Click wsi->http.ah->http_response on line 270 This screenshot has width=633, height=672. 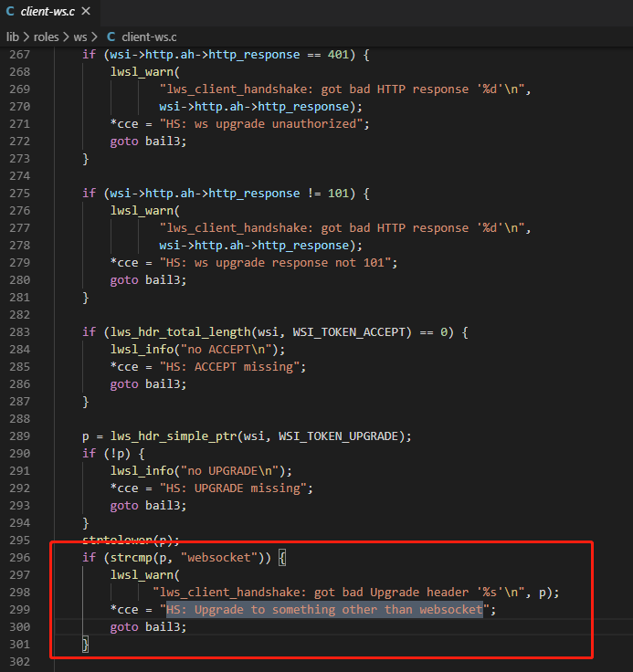coord(254,107)
